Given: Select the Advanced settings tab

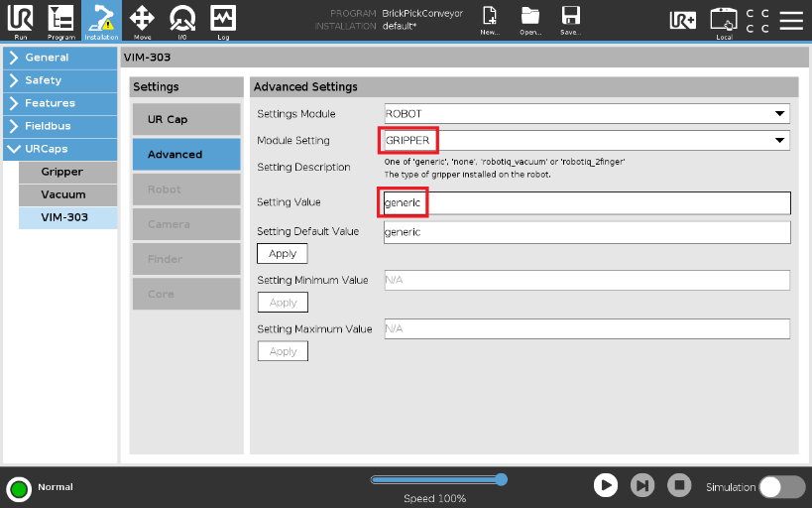Looking at the screenshot, I should click(x=186, y=155).
